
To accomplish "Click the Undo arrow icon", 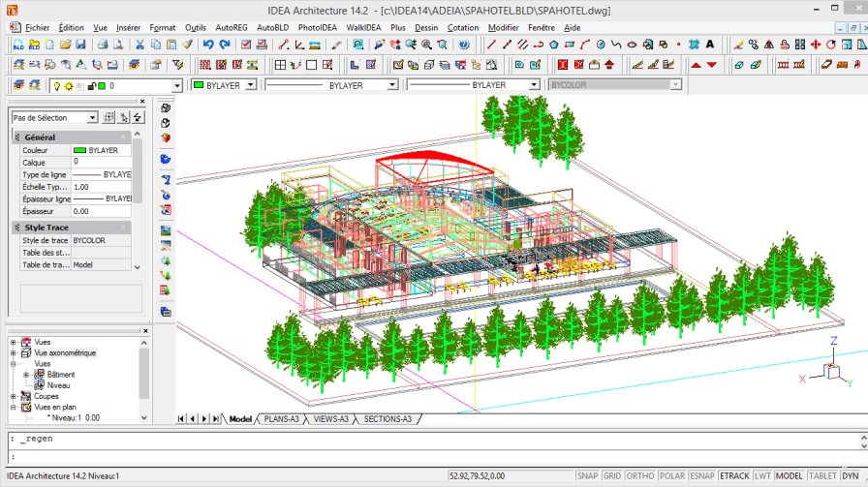I will pos(208,45).
